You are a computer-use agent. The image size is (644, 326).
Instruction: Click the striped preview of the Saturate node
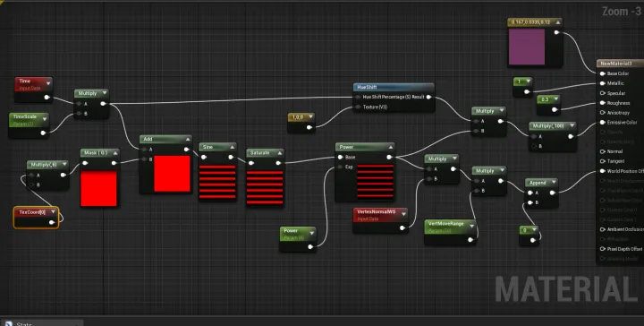pos(265,187)
